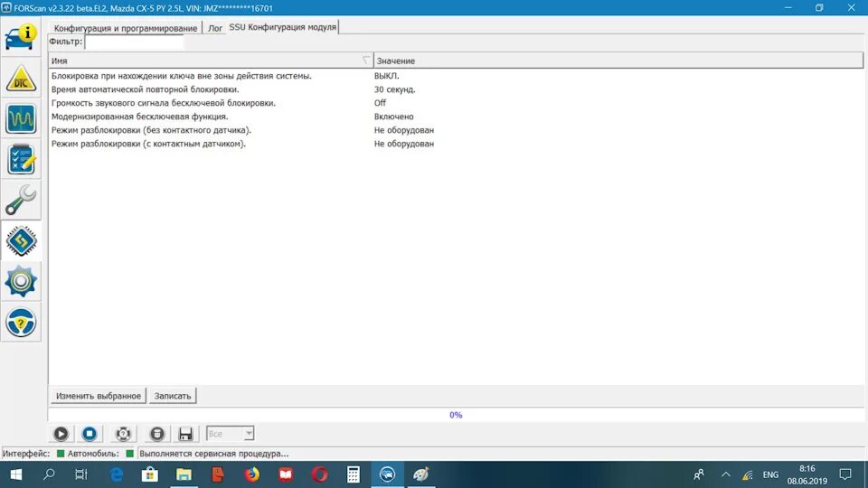Open the oscilloscope live data section

(21, 118)
